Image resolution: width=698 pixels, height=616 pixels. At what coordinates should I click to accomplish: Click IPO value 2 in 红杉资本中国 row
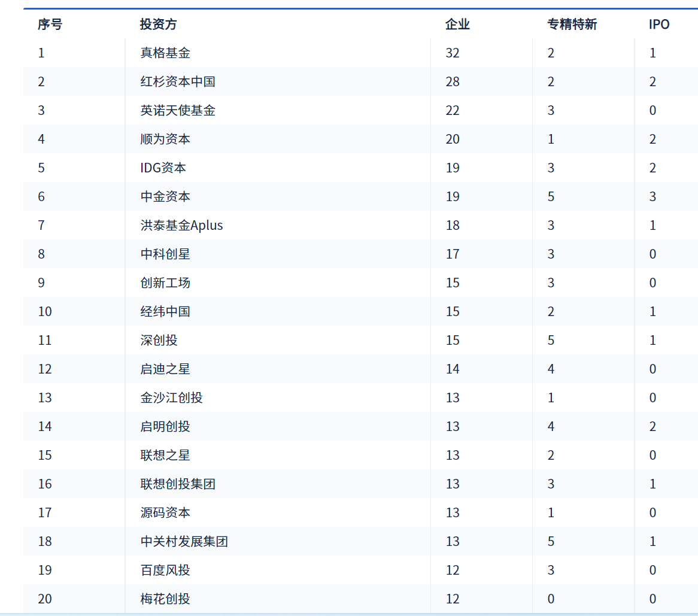click(x=653, y=81)
